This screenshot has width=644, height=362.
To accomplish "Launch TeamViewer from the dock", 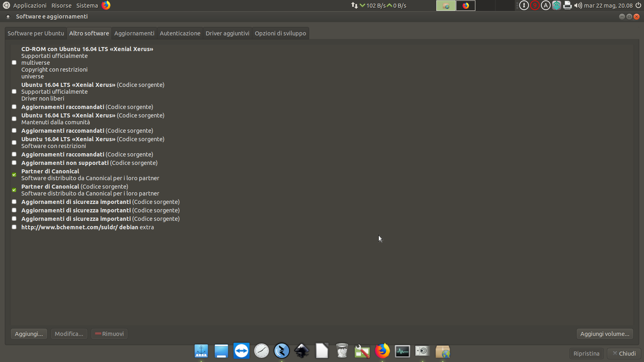I will pos(242,351).
